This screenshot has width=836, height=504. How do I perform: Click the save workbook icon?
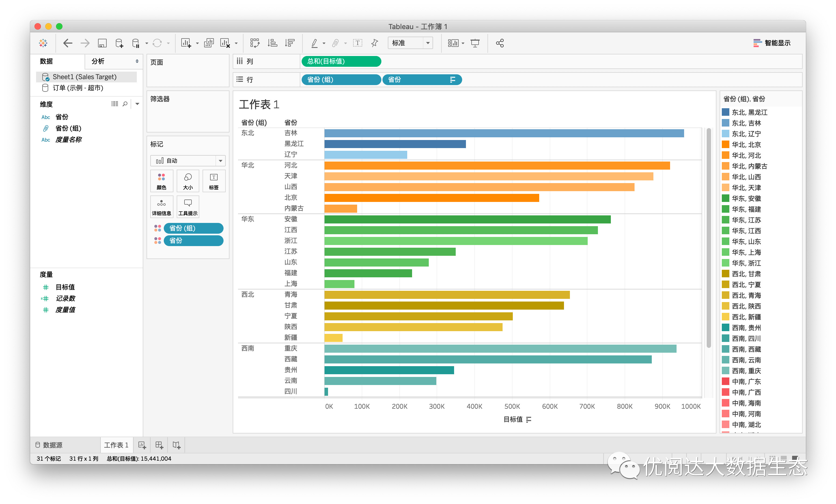[x=102, y=43]
